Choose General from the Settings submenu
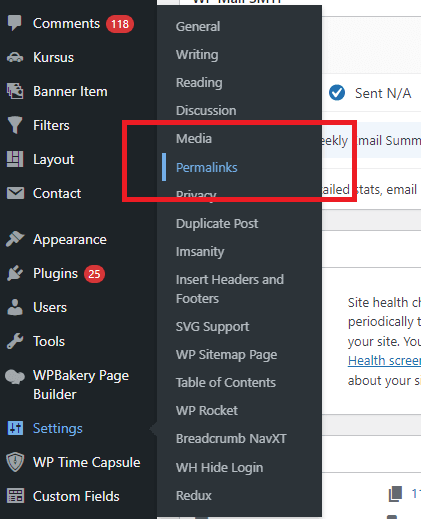This screenshot has height=519, width=421. pyautogui.click(x=198, y=27)
